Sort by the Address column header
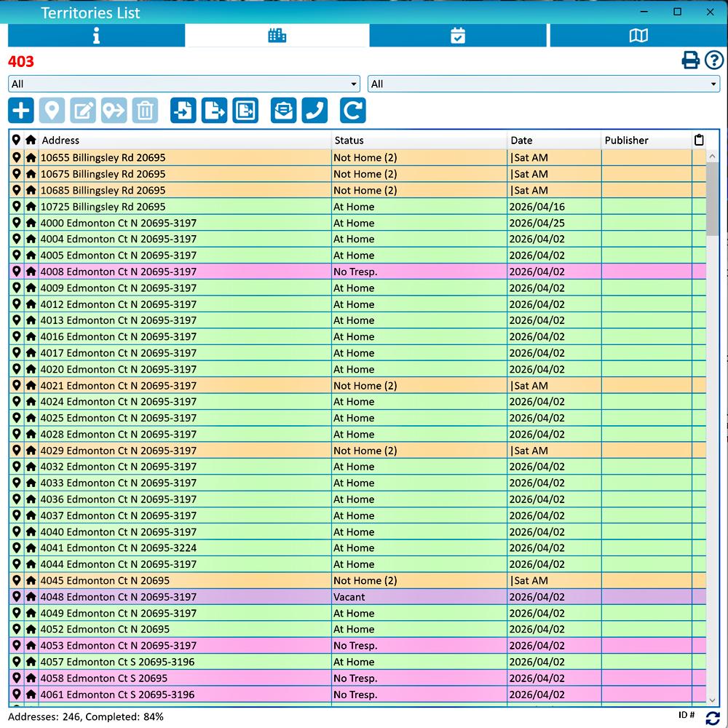Image resolution: width=728 pixels, height=728 pixels. pos(185,140)
